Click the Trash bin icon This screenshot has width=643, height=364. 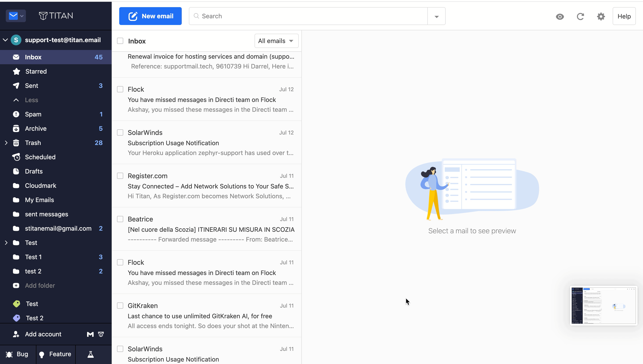click(x=16, y=143)
